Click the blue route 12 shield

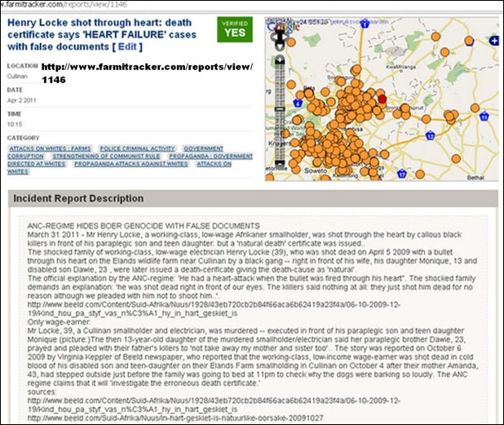click(x=430, y=135)
